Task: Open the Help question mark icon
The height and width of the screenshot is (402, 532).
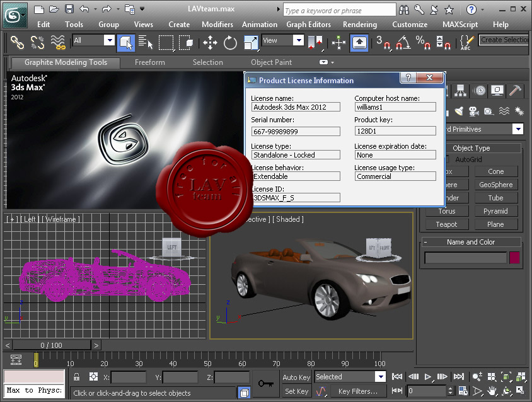Action: click(471, 9)
